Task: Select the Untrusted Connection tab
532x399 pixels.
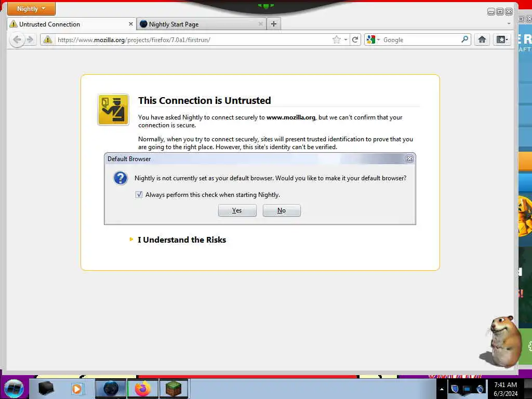Action: point(71,24)
